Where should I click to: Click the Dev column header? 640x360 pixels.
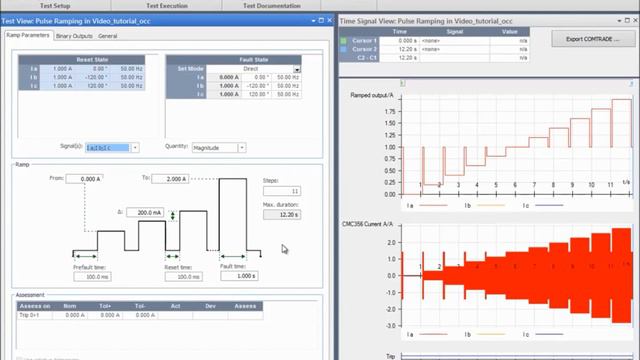tap(210, 306)
